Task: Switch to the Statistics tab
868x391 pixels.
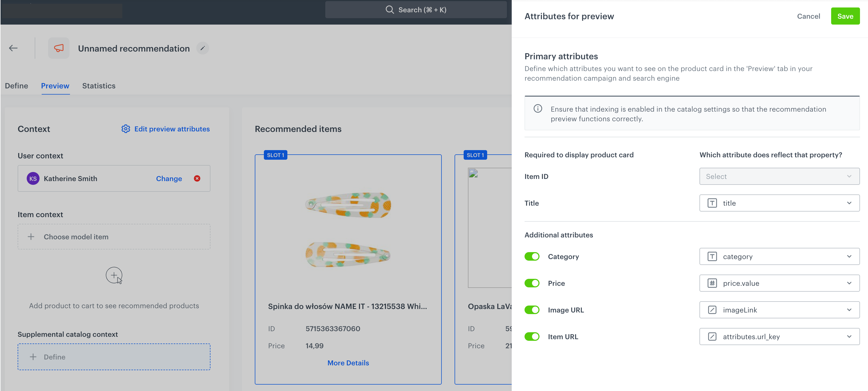Action: pyautogui.click(x=98, y=86)
